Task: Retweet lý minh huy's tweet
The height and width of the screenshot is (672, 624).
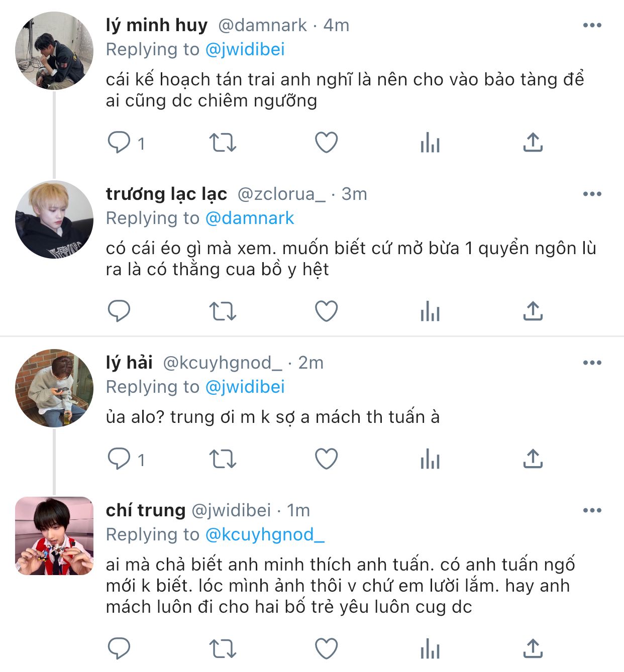Action: click(x=223, y=143)
